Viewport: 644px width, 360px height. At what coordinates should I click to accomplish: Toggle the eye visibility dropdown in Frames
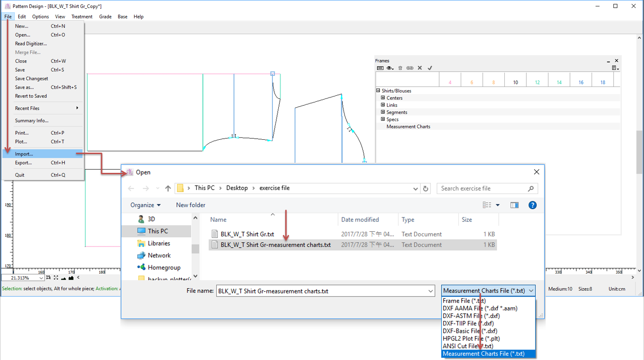coord(390,68)
